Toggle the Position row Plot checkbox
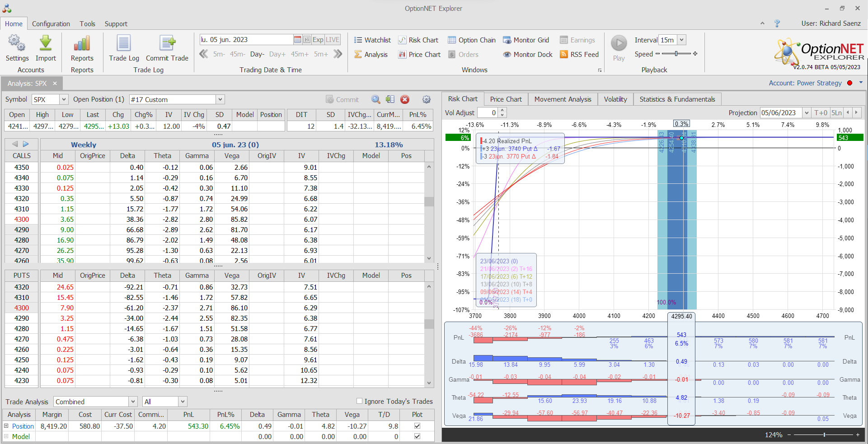The width and height of the screenshot is (868, 444). click(x=417, y=426)
